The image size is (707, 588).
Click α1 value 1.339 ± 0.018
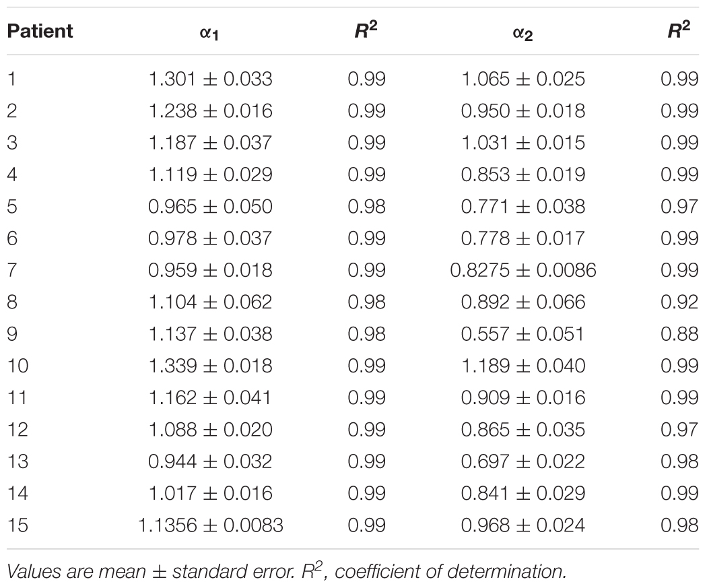(x=210, y=366)
